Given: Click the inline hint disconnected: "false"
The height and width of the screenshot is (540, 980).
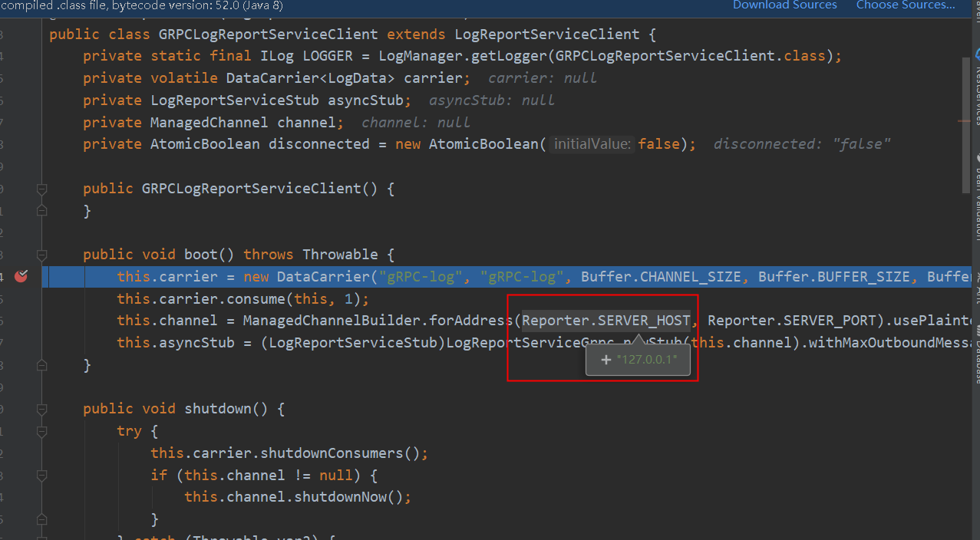Looking at the screenshot, I should [802, 144].
